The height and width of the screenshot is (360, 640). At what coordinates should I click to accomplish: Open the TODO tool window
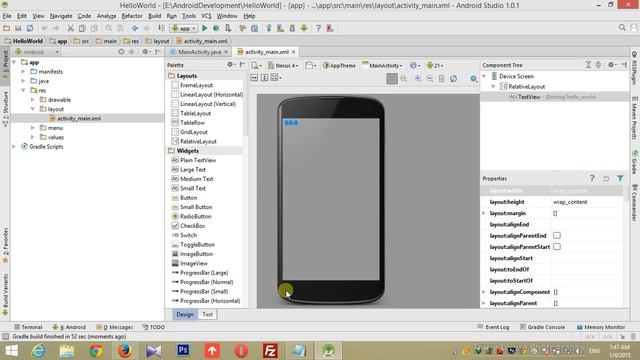coord(154,327)
